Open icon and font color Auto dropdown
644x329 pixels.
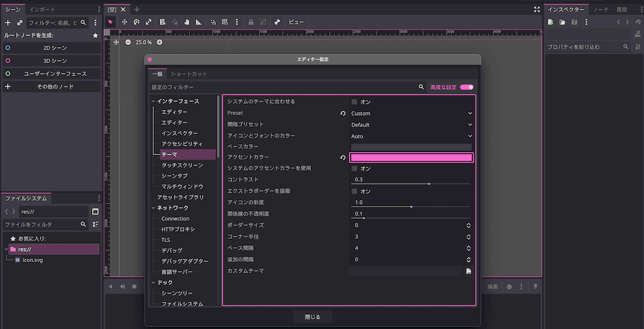coord(412,136)
